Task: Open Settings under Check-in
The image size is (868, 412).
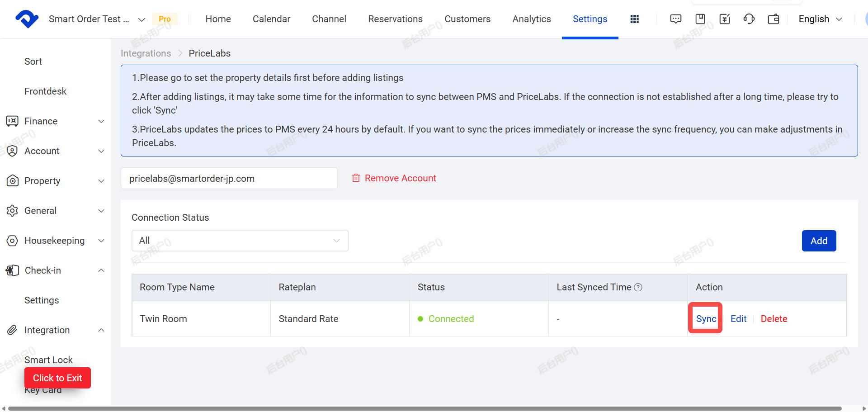Action: click(42, 300)
